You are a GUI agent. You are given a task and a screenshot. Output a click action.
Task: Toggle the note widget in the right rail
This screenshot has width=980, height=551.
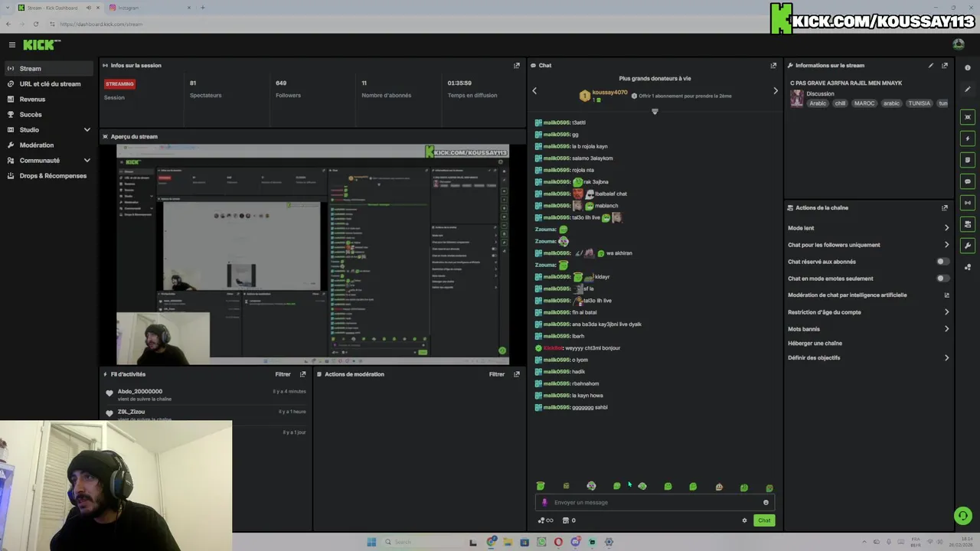968,160
